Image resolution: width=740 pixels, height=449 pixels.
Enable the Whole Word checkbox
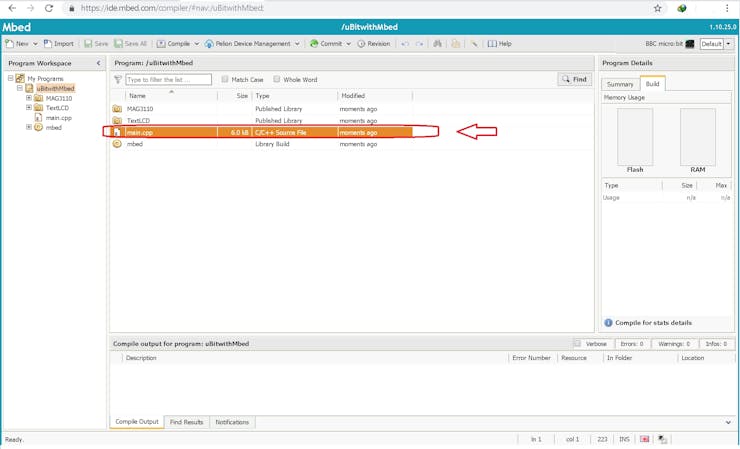277,79
